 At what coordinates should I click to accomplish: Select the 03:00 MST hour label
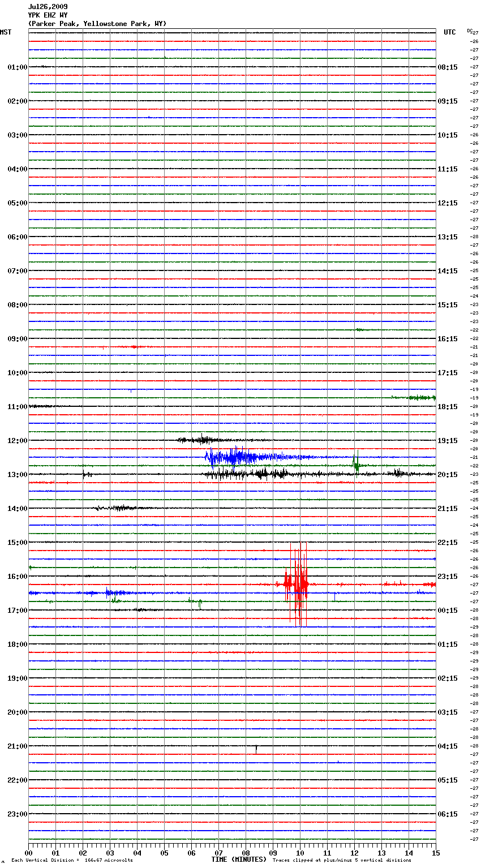coord(17,135)
